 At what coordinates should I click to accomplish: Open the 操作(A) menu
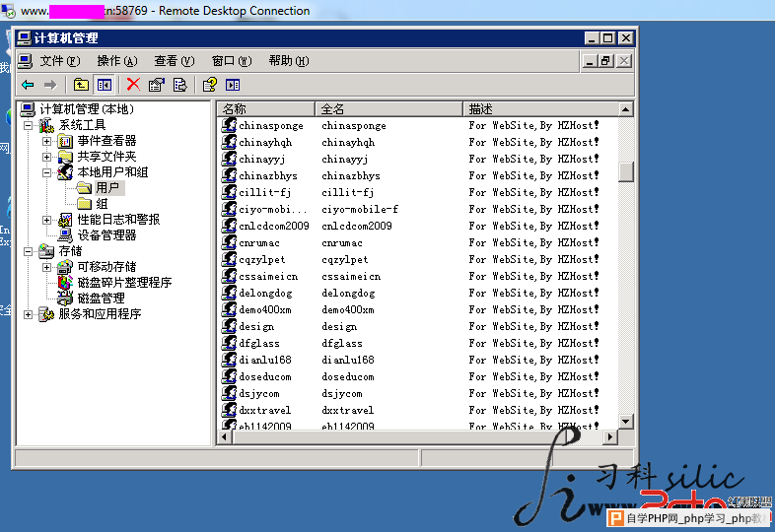tap(117, 61)
